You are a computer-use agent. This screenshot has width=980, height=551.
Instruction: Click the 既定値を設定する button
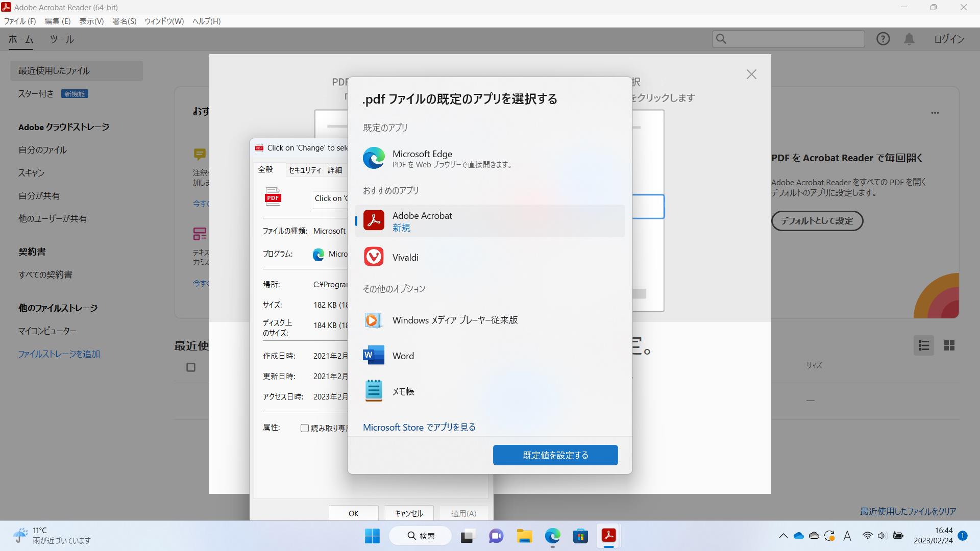coord(555,455)
